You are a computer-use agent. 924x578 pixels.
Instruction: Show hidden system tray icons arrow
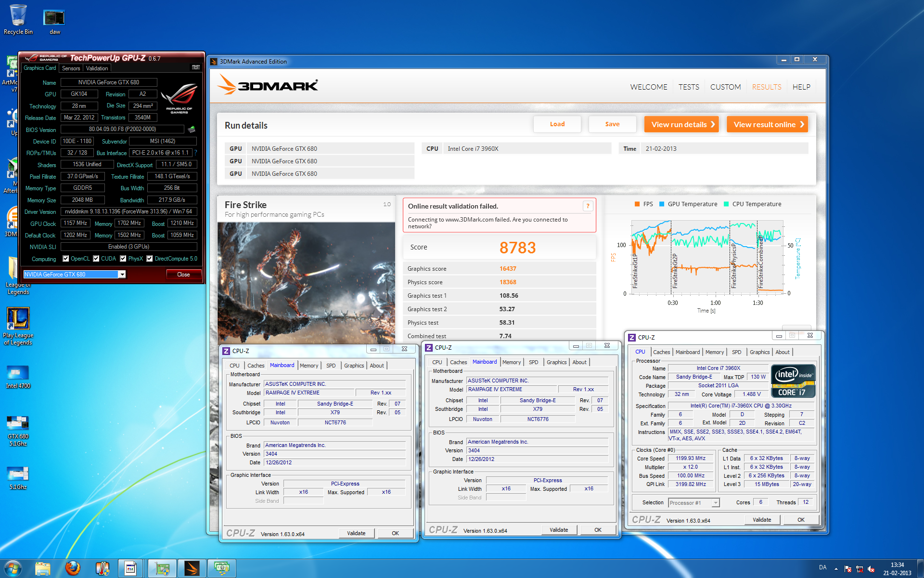(836, 569)
